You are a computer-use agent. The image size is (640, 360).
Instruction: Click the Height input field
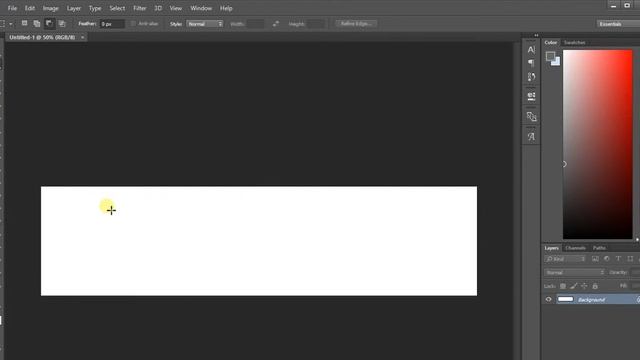[316, 24]
